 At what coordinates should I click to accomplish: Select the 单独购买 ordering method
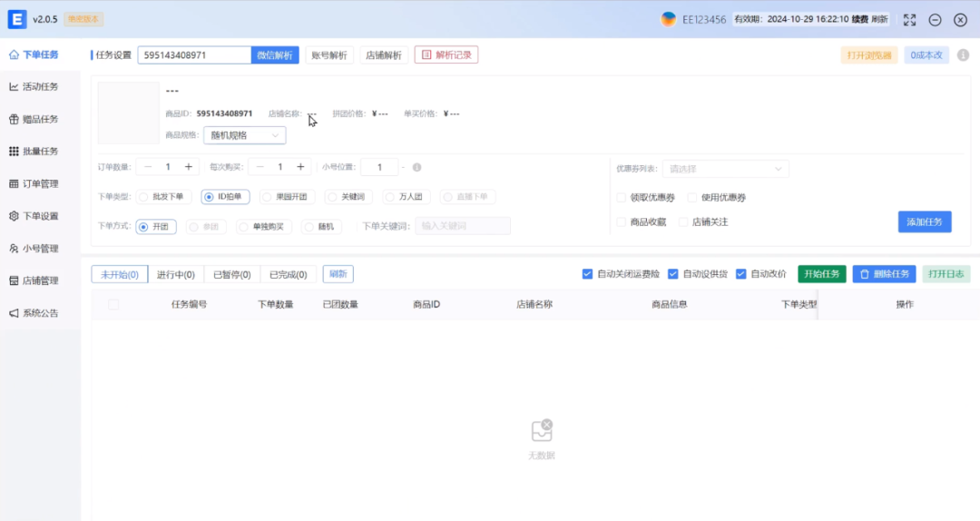coord(263,226)
